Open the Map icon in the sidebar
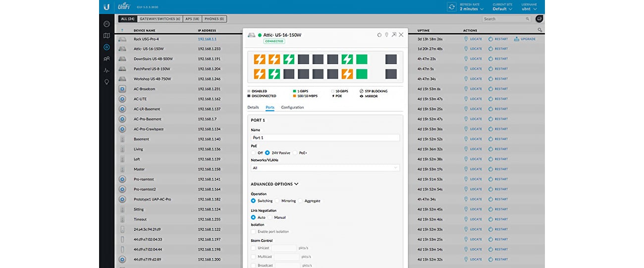 (x=107, y=36)
